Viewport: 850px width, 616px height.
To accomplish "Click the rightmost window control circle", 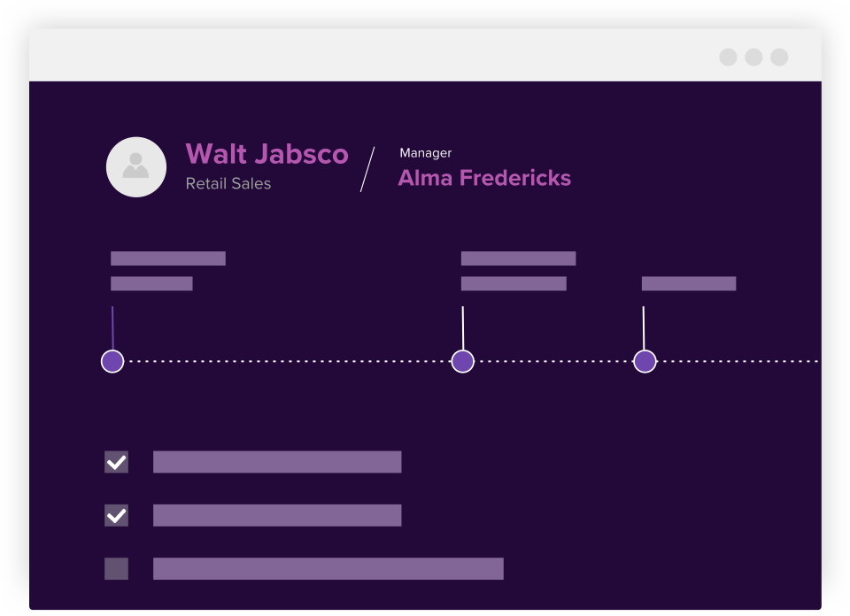I will coord(779,58).
